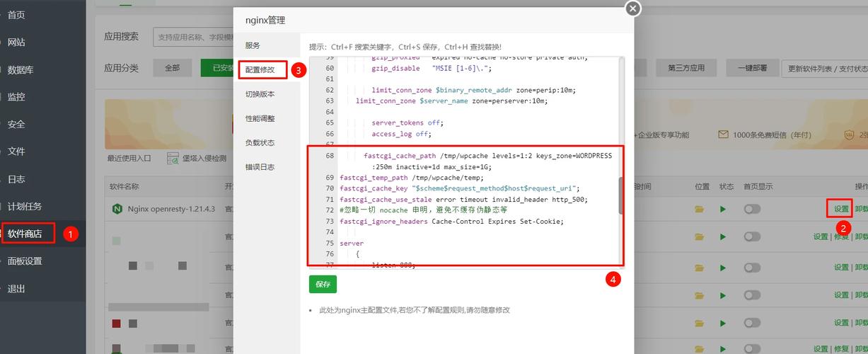Switch to the 服务 tab
The width and height of the screenshot is (868, 354).
tap(253, 45)
